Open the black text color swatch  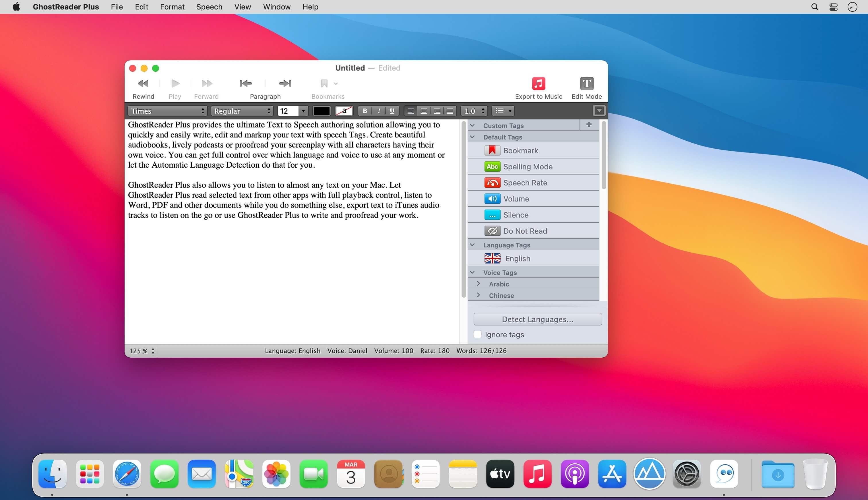321,111
